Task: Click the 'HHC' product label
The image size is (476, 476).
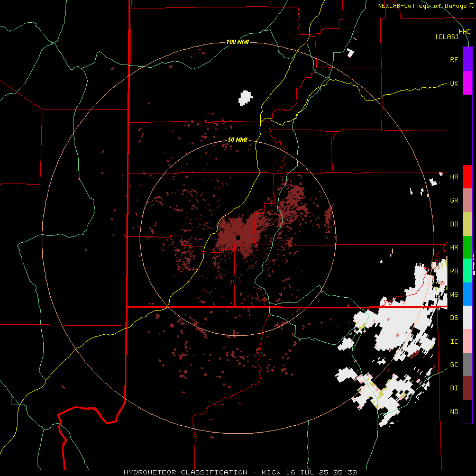Action: coord(464,32)
